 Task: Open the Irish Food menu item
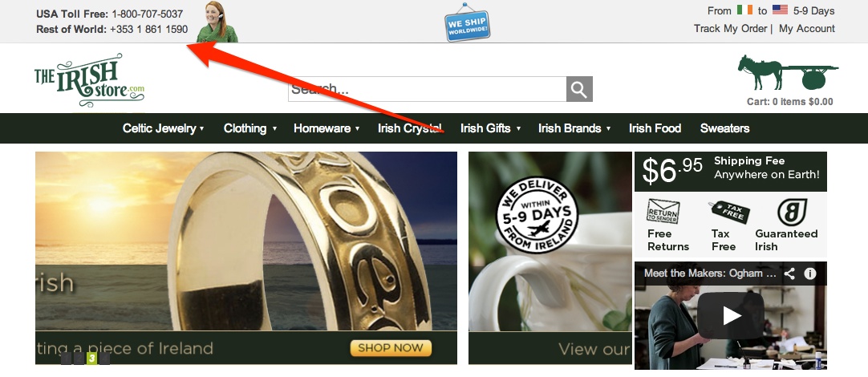[655, 128]
